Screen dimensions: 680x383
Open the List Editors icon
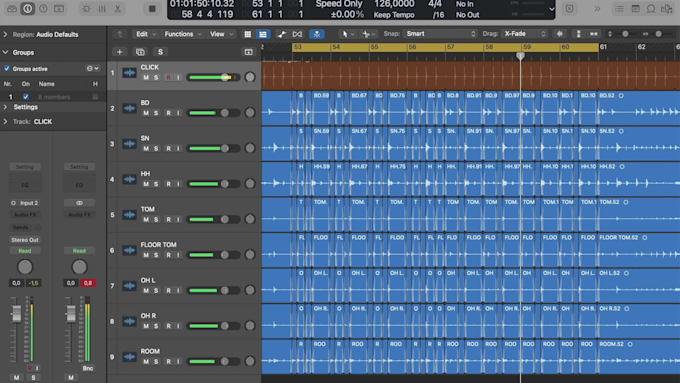click(x=619, y=9)
